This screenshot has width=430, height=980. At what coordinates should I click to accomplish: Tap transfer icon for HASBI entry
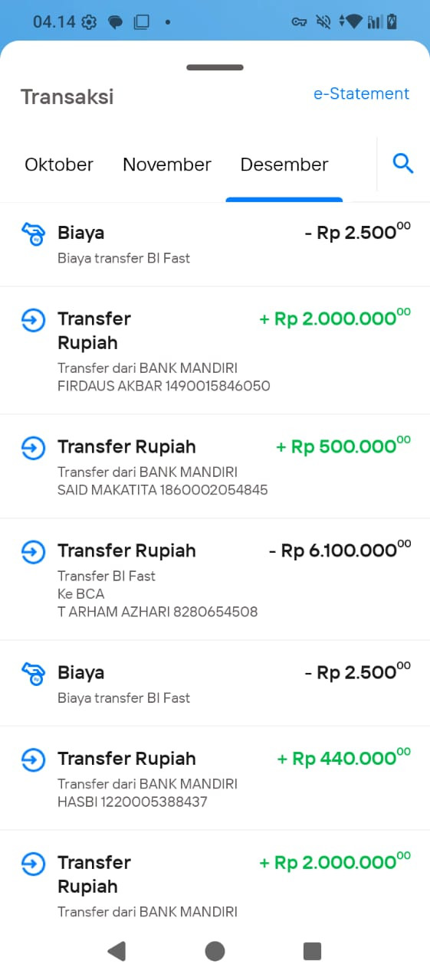pos(33,760)
